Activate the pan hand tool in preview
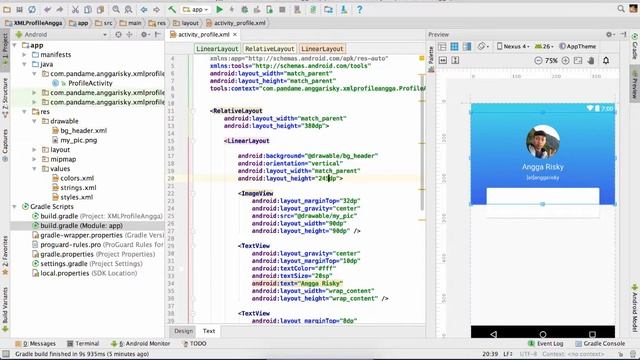The width and height of the screenshot is (640, 360). point(591,60)
